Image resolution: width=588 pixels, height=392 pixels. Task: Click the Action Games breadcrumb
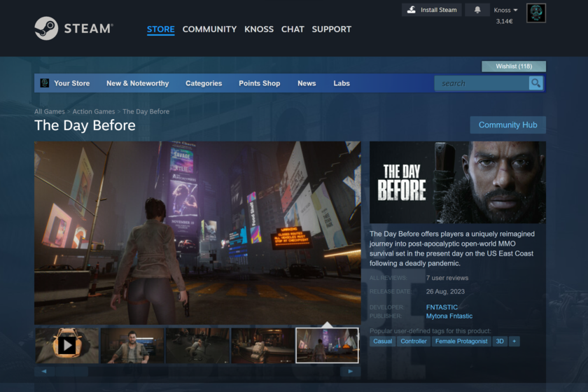click(94, 111)
